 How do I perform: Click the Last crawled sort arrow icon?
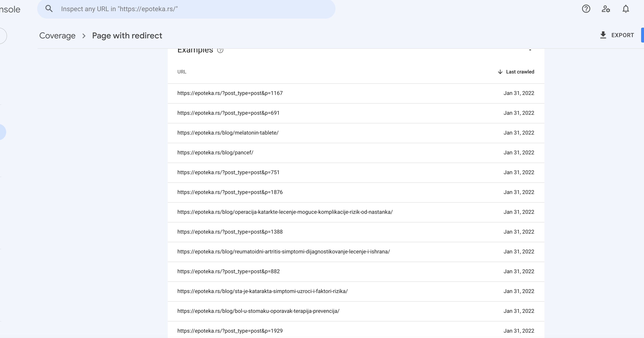coord(500,72)
